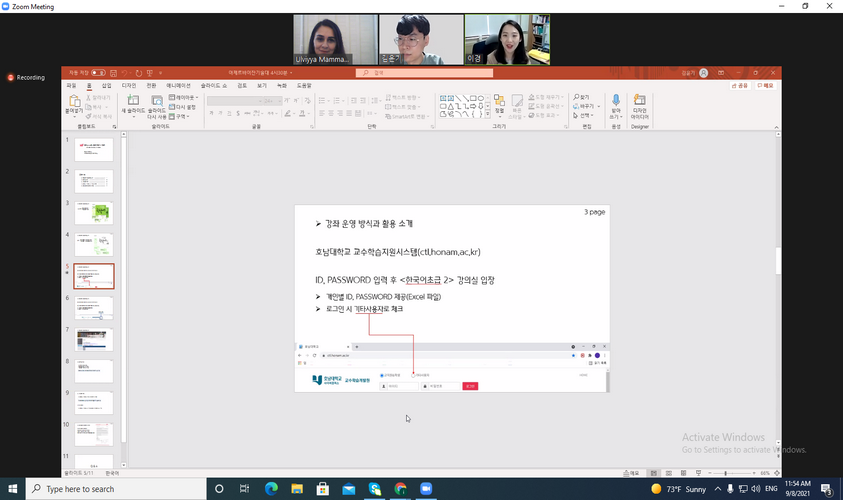Toggle the notes (메모) pane in status bar

click(x=632, y=473)
